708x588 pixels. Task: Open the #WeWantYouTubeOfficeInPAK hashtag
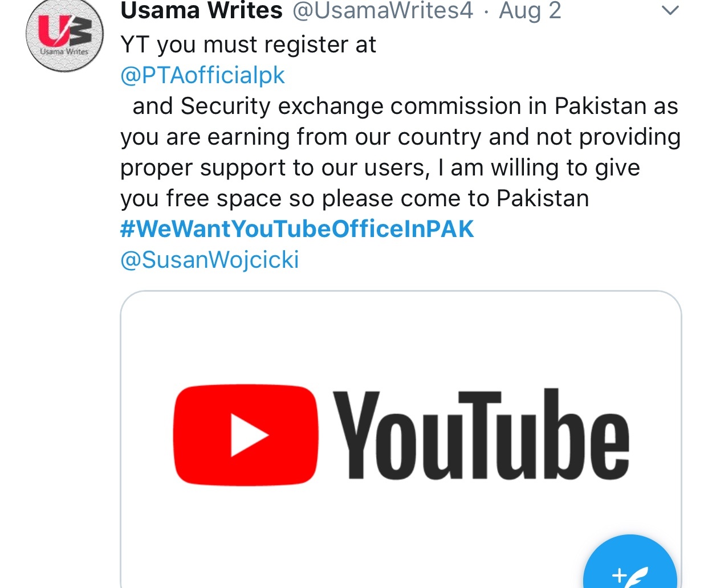[297, 229]
